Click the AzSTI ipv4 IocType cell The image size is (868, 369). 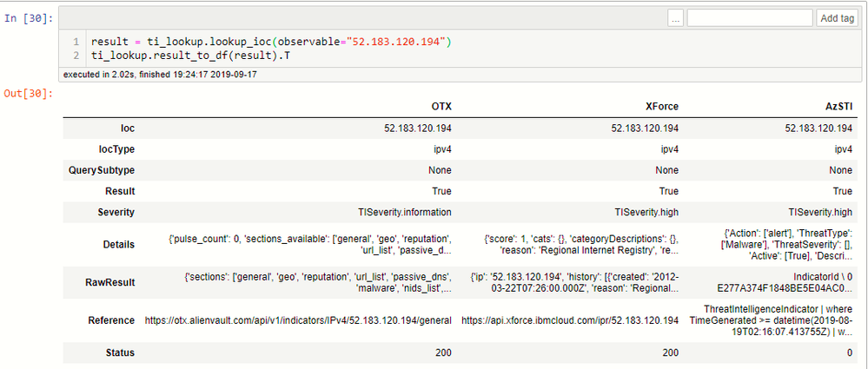(844, 149)
